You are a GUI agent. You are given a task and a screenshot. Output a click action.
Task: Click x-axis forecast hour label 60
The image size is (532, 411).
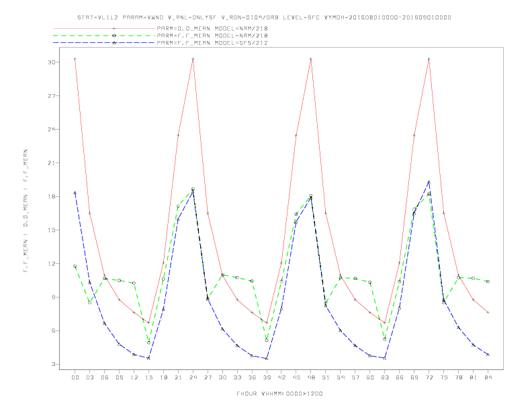click(370, 377)
